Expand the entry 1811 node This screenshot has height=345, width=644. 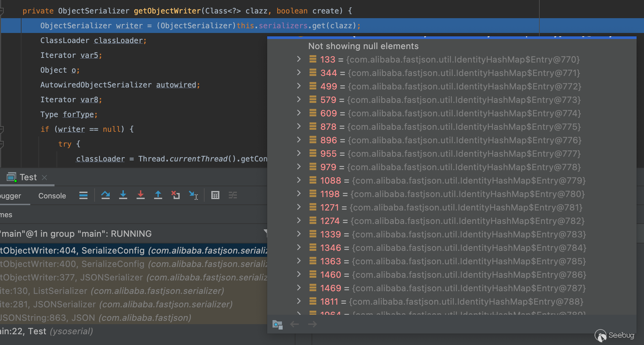(299, 301)
